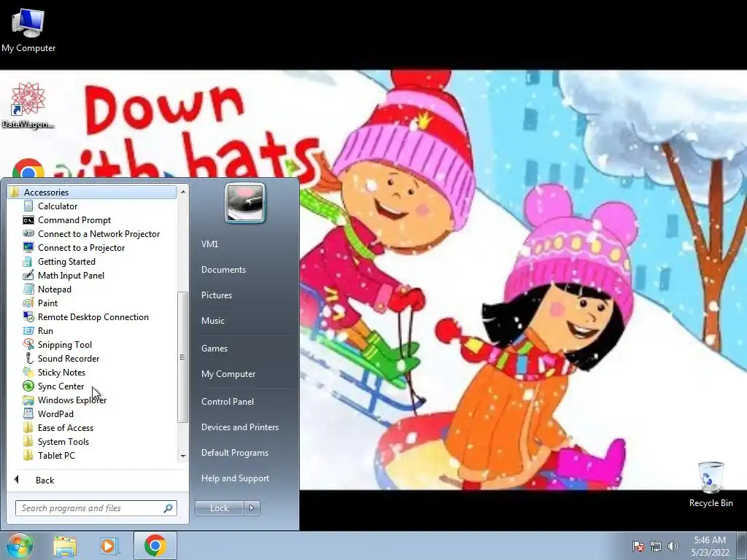
Task: Open Control Panel
Action: (228, 402)
